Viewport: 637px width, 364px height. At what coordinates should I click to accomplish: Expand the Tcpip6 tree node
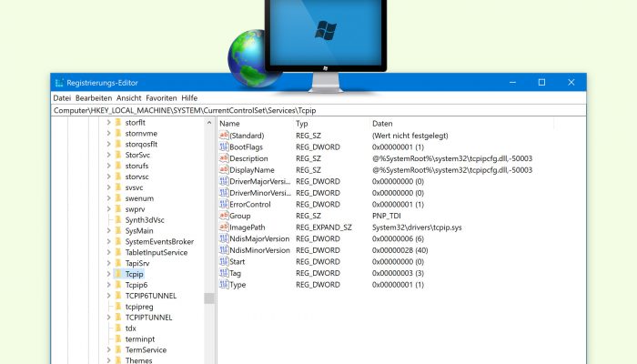coord(108,285)
